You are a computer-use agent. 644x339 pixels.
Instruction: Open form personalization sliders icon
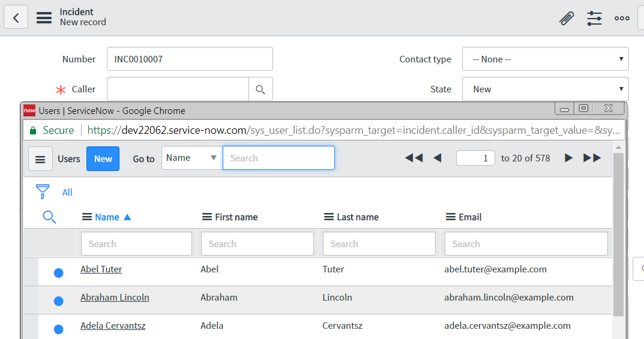coord(594,18)
